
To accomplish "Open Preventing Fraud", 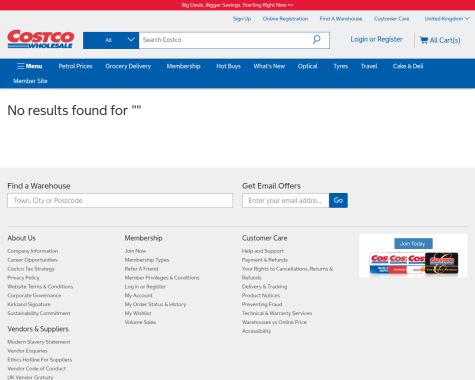I will click(262, 304).
